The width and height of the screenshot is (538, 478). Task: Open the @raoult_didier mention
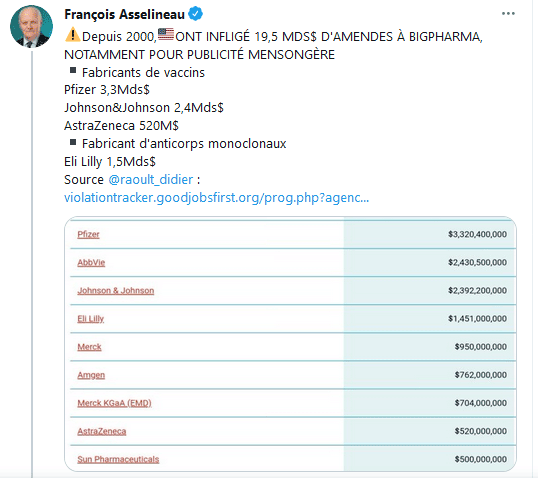(151, 179)
